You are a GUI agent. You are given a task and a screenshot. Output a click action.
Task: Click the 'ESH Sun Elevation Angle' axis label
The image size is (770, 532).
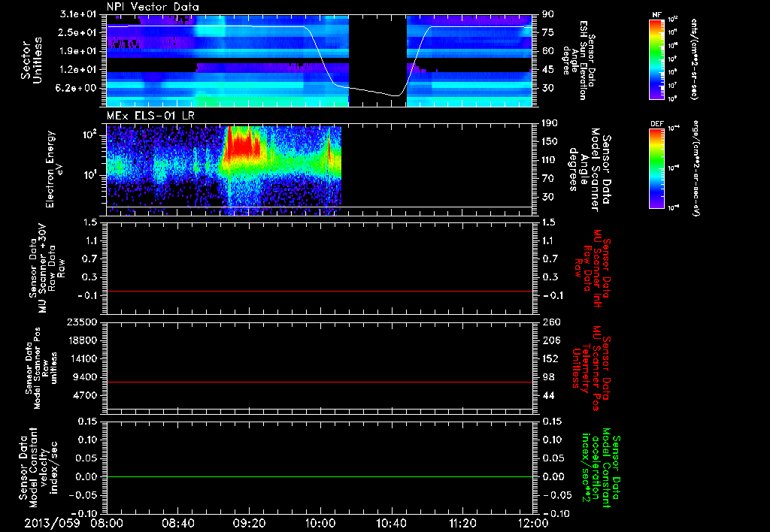pos(578,60)
